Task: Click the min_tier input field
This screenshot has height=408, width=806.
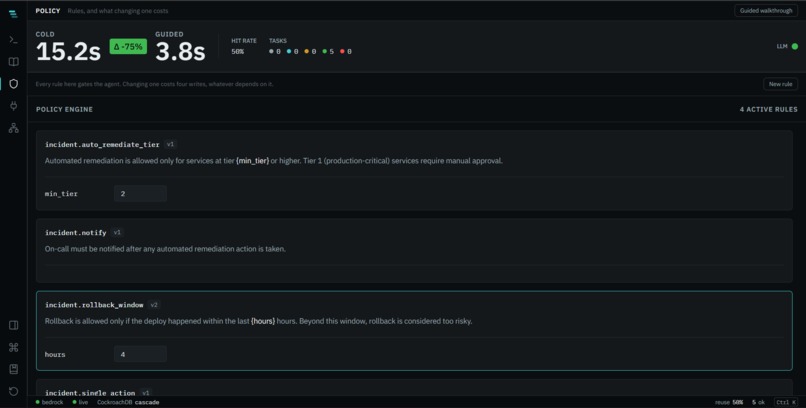Action: tap(140, 194)
